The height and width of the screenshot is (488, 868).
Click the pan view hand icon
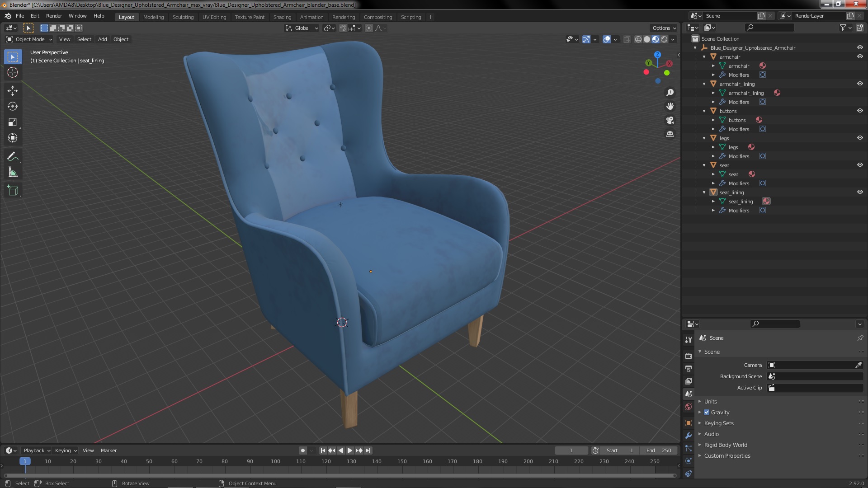point(670,106)
